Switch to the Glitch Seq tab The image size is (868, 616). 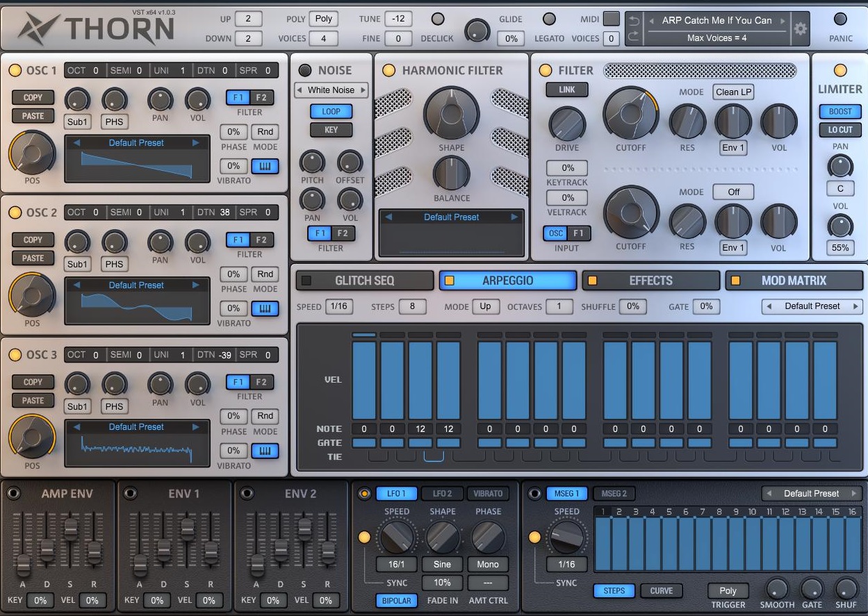coord(364,281)
